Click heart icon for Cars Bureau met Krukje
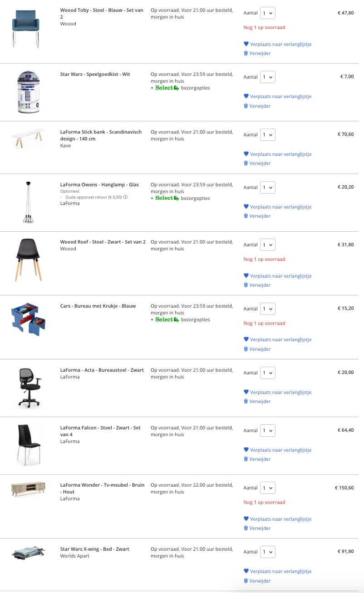This screenshot has height=593, width=364. point(246,339)
